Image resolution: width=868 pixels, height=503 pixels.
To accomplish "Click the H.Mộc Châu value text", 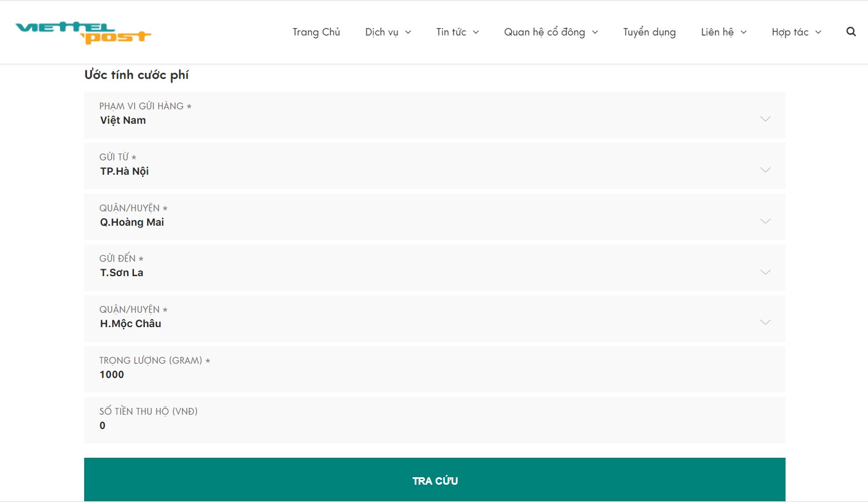I will (131, 324).
